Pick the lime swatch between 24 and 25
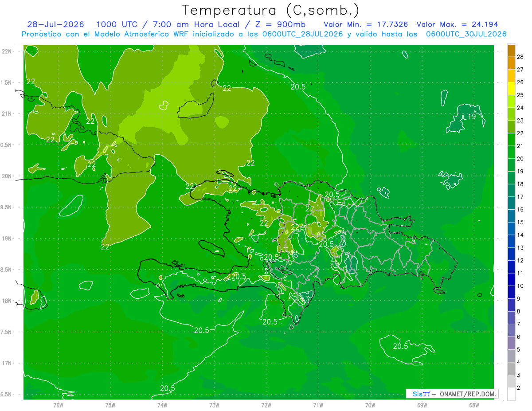This screenshot has width=532, height=411. click(511, 102)
